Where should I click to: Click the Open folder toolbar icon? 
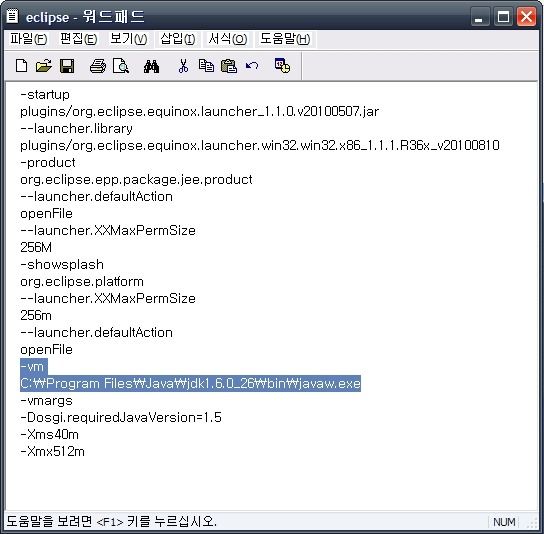(x=44, y=66)
